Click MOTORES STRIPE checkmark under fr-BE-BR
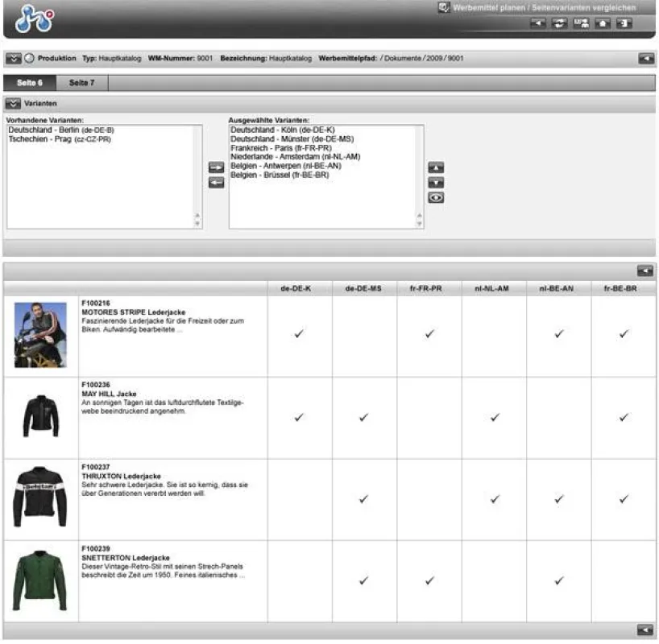 624,334
